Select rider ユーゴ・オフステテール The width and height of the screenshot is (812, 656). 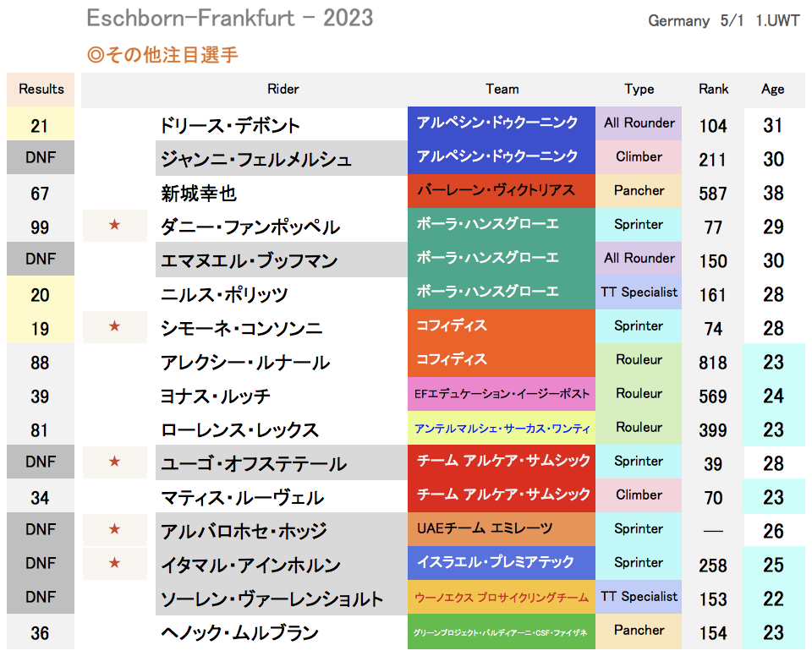click(x=253, y=464)
